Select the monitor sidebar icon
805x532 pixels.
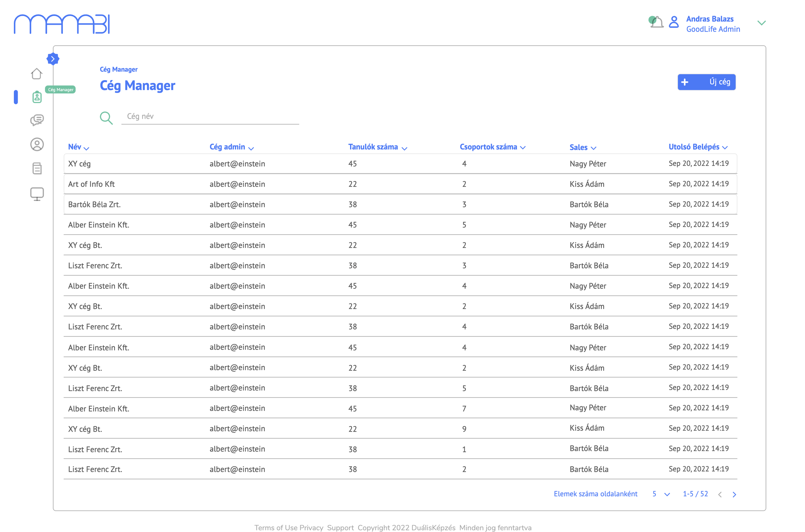(37, 193)
